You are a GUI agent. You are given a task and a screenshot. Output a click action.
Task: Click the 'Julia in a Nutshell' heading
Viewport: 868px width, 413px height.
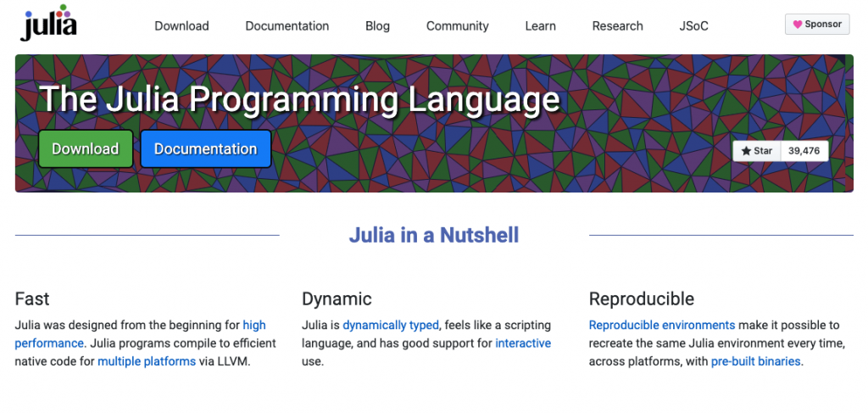coord(434,235)
